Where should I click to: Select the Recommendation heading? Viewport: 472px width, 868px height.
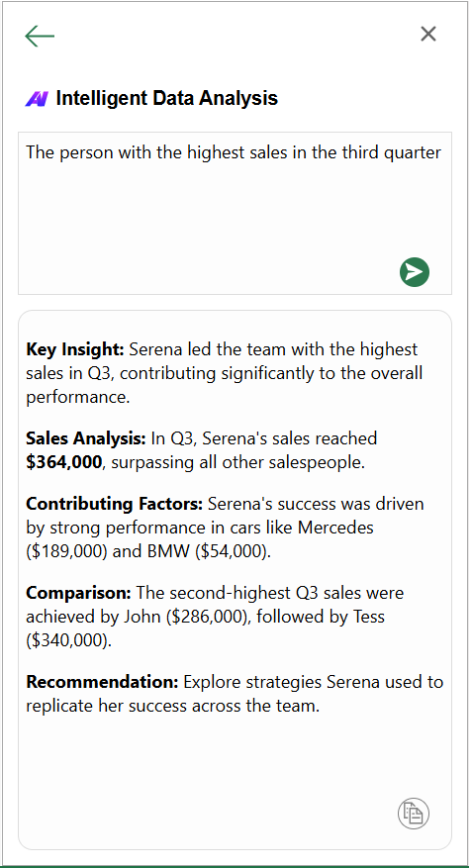tap(102, 682)
